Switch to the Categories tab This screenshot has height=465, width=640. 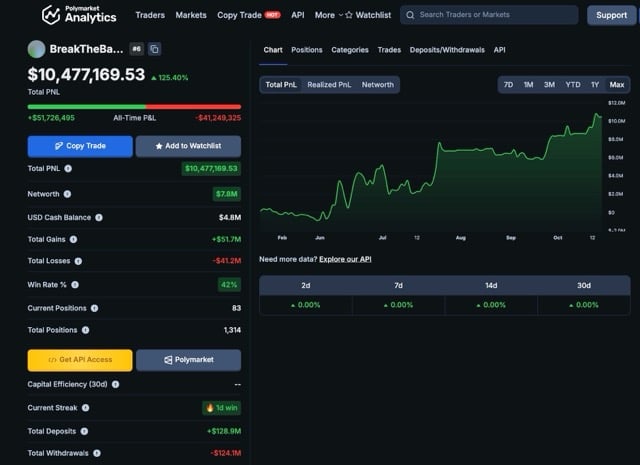point(350,50)
